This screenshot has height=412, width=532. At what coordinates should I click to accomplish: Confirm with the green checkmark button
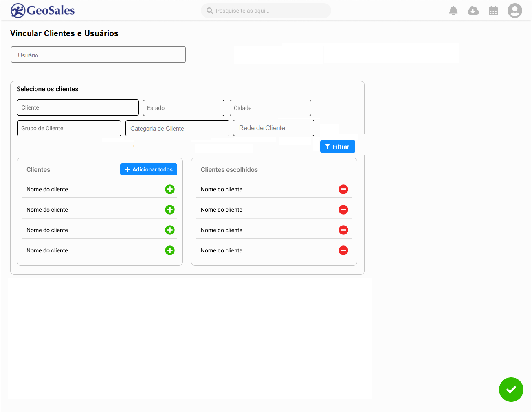tap(511, 390)
